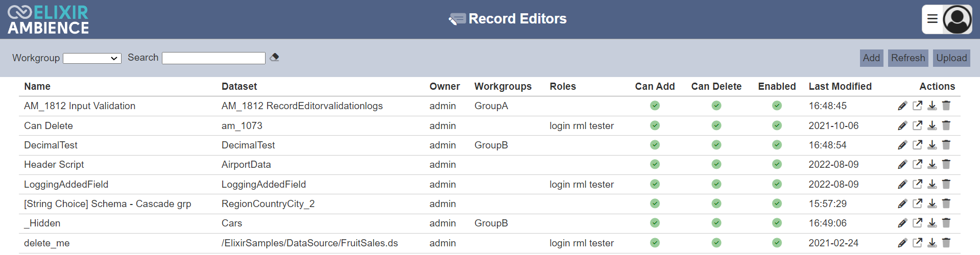Toggle Enabled status for DecimalTest

click(777, 145)
